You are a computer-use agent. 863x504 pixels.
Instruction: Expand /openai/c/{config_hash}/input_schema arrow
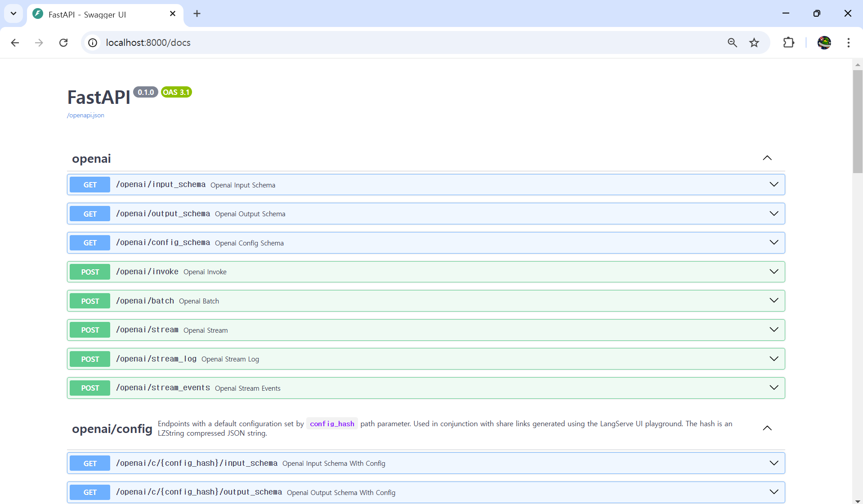(x=774, y=463)
